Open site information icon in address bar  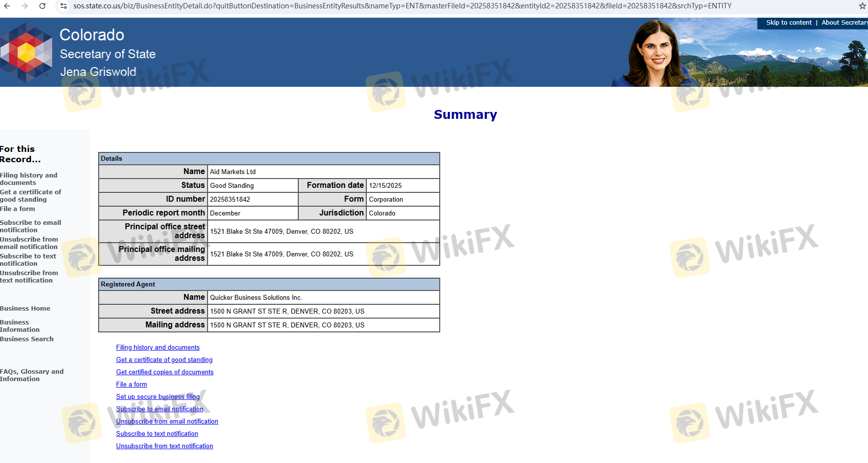point(64,6)
